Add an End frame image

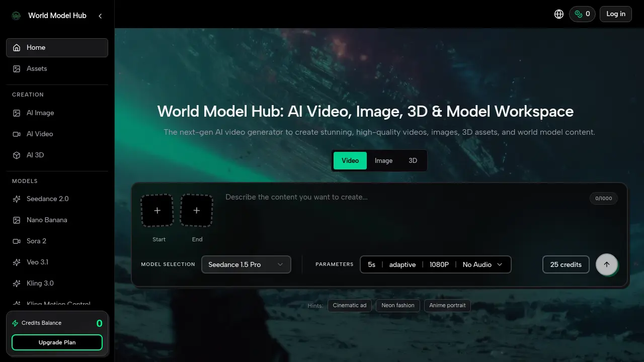(197, 211)
